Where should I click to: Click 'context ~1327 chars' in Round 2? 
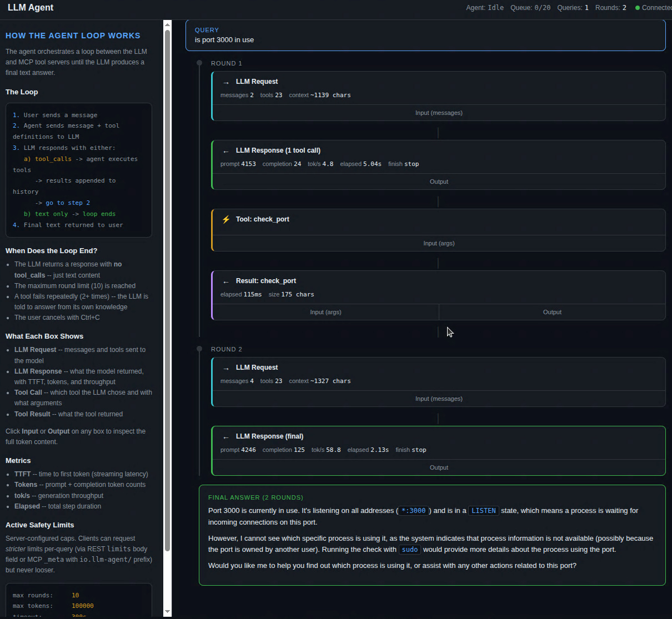tap(320, 381)
